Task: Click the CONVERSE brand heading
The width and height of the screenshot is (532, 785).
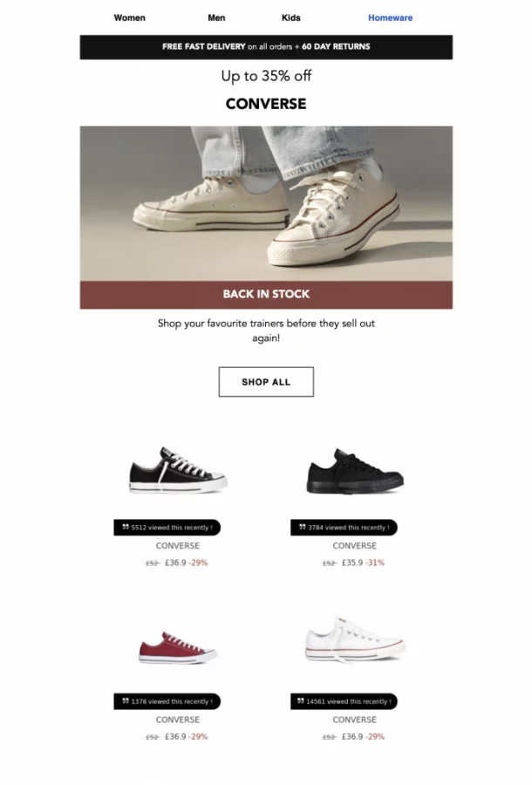Action: pos(266,104)
